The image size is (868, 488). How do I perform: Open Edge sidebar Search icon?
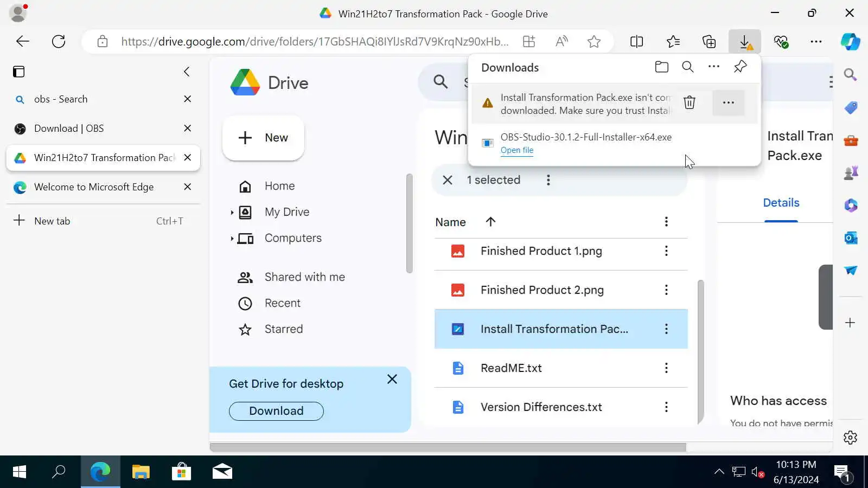[x=850, y=75]
